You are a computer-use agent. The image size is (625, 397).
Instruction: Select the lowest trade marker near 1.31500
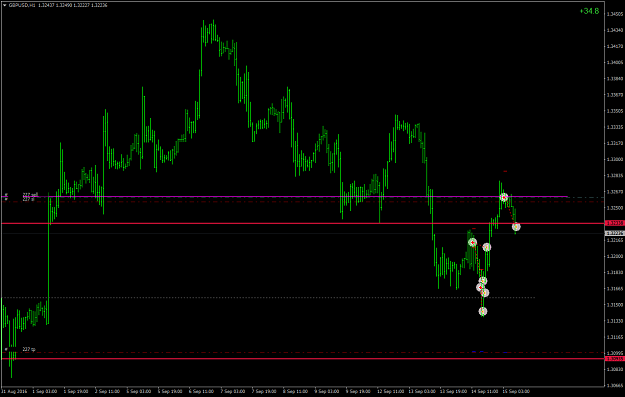[483, 311]
